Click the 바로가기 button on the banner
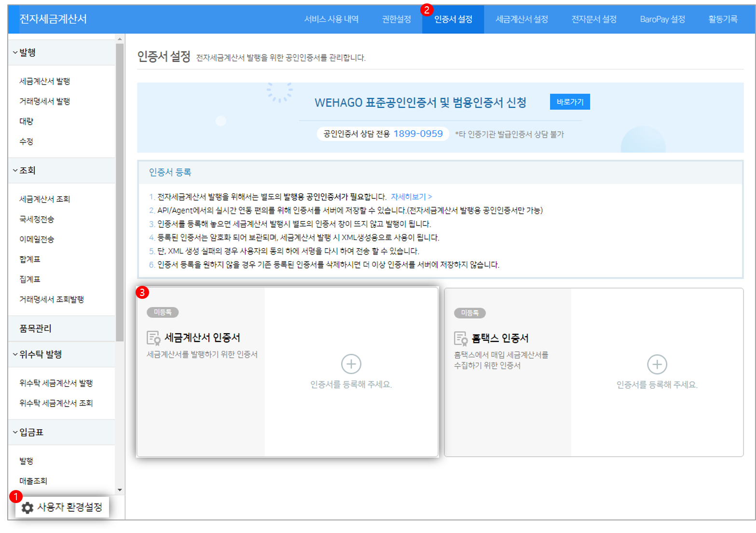756x533 pixels. coord(569,102)
